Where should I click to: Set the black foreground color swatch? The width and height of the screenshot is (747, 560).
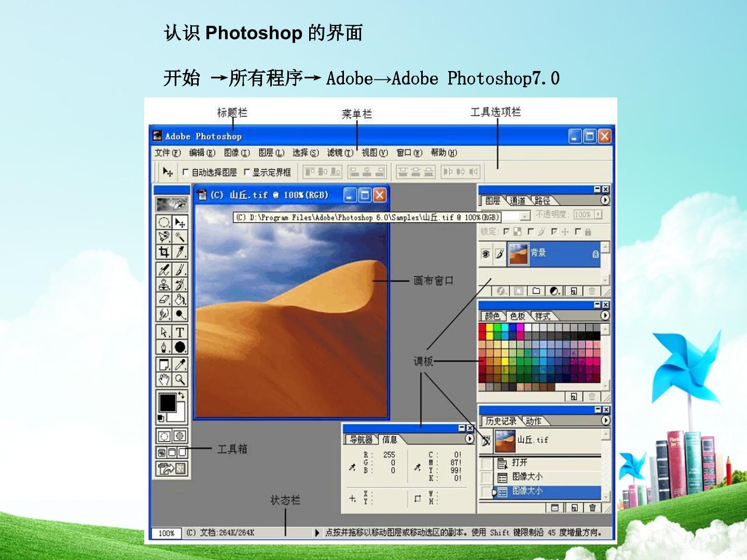167,402
